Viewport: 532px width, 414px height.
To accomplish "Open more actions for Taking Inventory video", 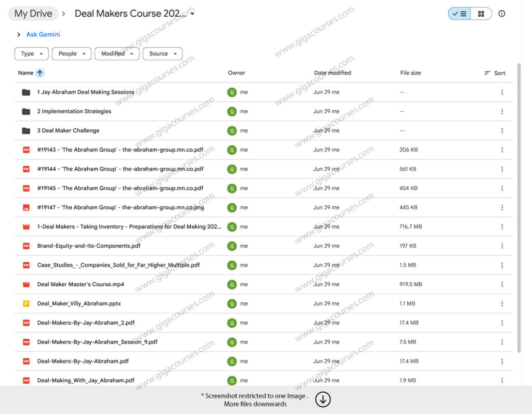I will click(x=502, y=226).
